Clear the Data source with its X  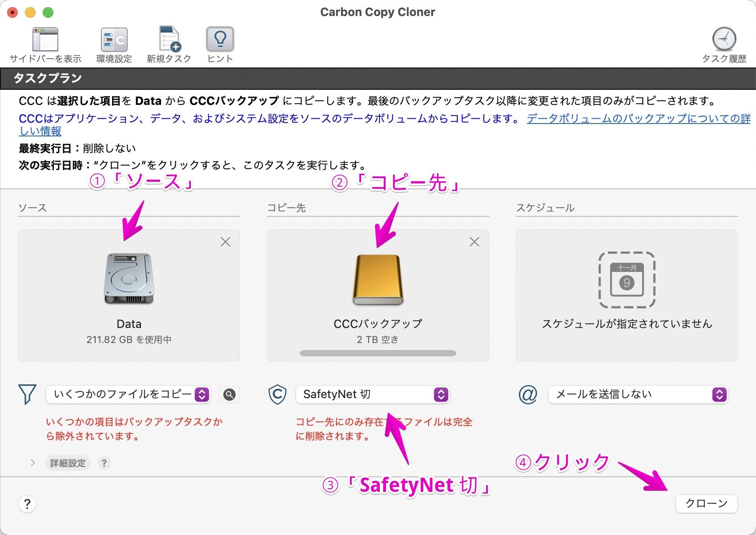(x=225, y=242)
